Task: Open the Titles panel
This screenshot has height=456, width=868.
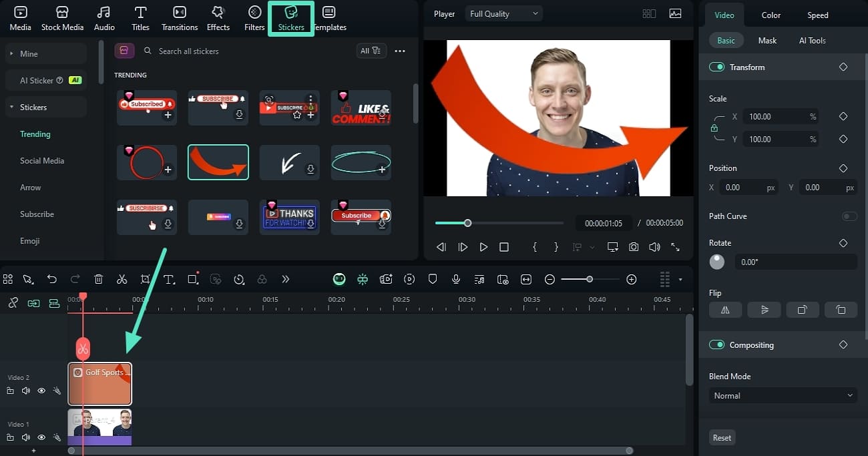Action: coord(140,18)
